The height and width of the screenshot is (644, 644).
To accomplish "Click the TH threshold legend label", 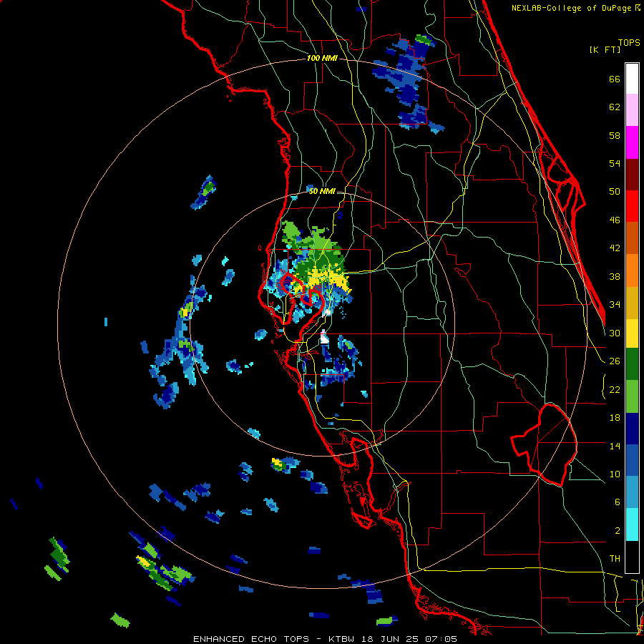I will pos(615,559).
